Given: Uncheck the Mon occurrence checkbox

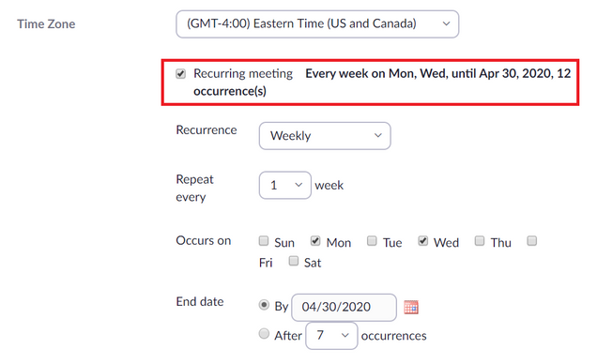Looking at the screenshot, I should (x=315, y=241).
